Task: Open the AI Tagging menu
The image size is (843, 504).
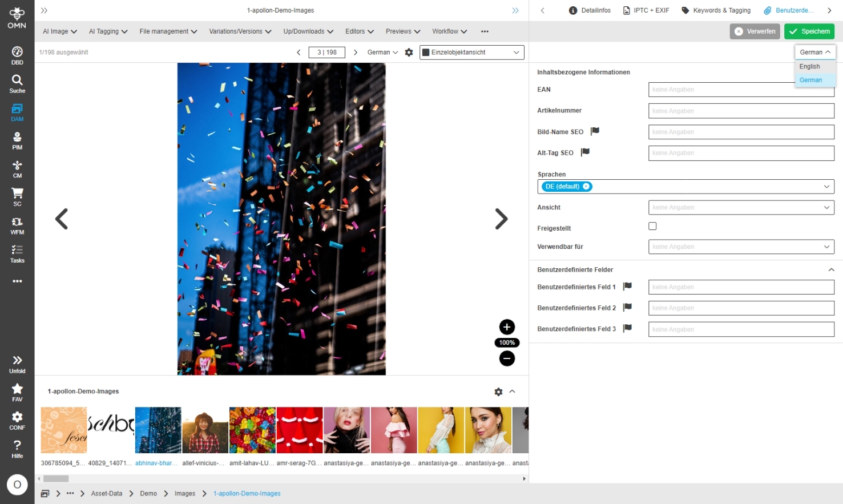Action: click(108, 31)
